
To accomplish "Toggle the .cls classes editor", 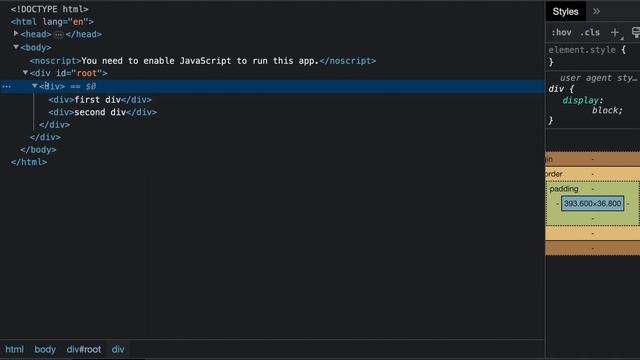I will click(x=590, y=33).
